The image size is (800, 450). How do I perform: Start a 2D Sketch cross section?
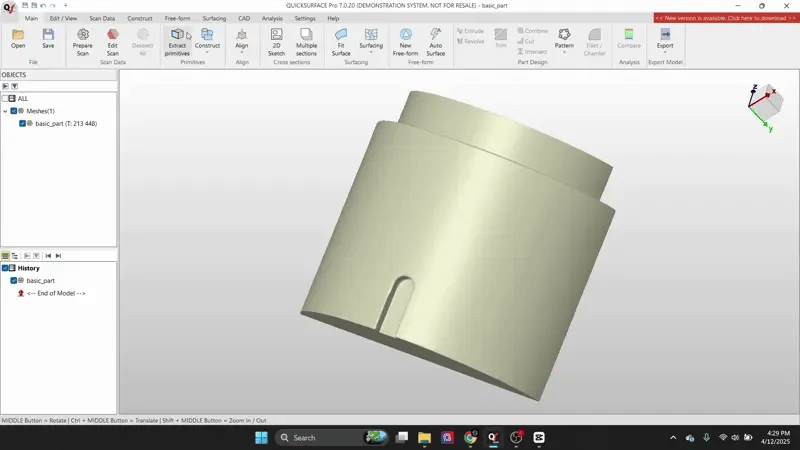coord(276,39)
